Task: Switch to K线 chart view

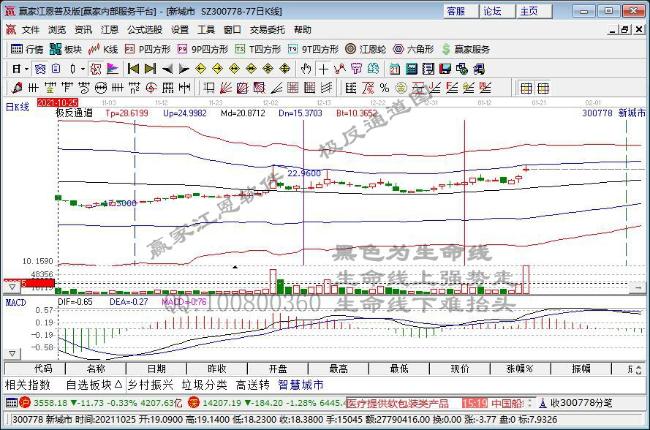Action: pos(103,49)
